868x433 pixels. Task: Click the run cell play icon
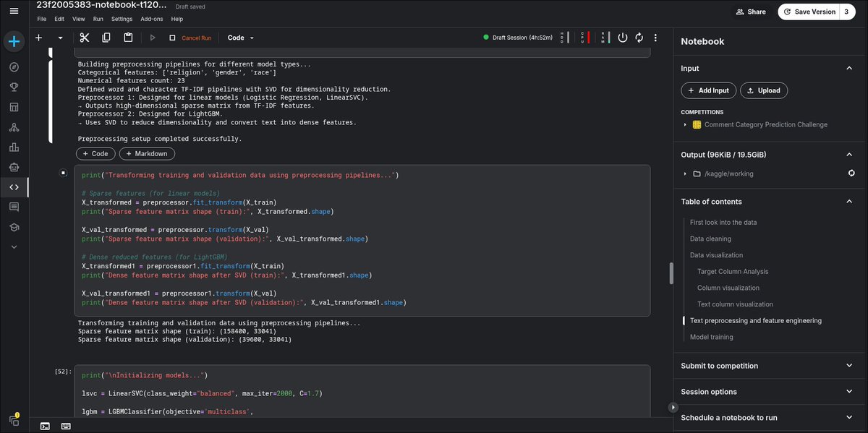tap(153, 38)
